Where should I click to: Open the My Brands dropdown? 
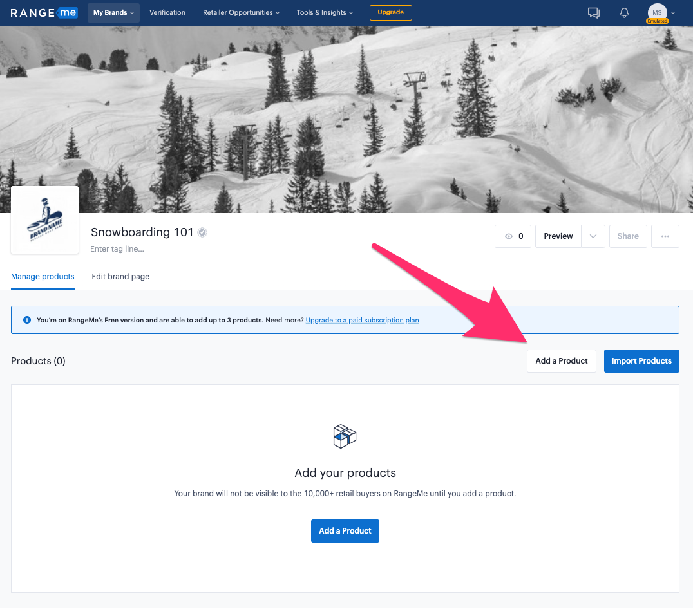[x=113, y=12]
